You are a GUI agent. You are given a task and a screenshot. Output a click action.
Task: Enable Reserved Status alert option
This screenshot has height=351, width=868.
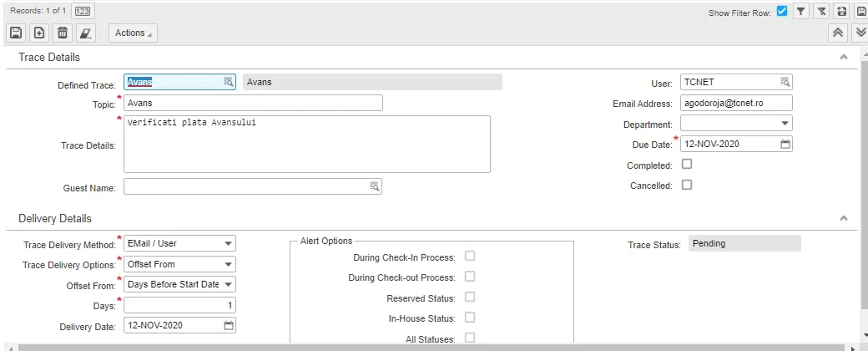click(x=469, y=297)
